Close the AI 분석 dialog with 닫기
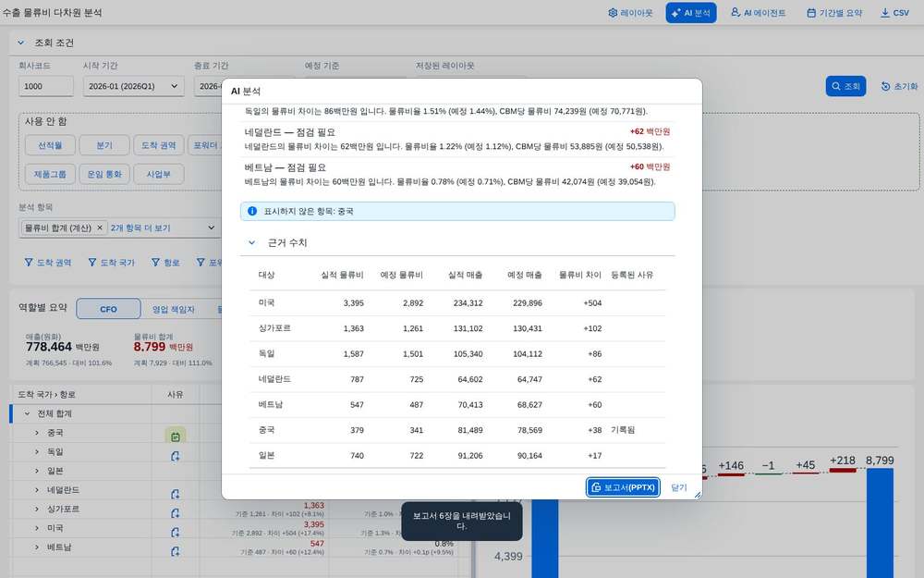The width and height of the screenshot is (924, 578). pos(679,487)
